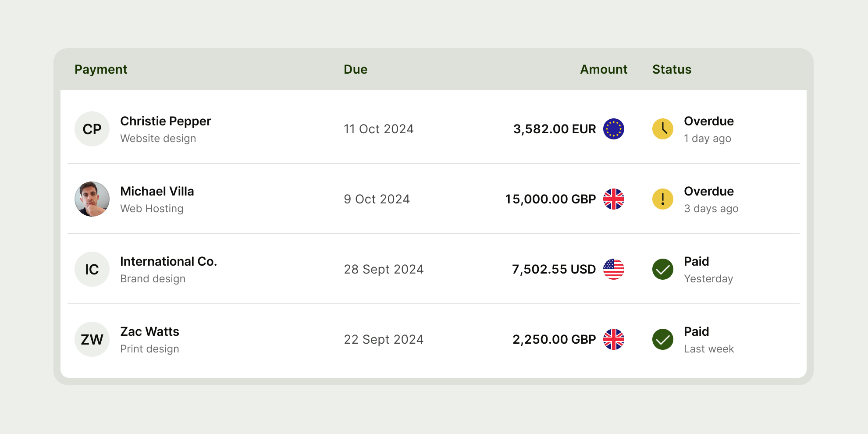Click the ZW initials avatar

pyautogui.click(x=92, y=339)
